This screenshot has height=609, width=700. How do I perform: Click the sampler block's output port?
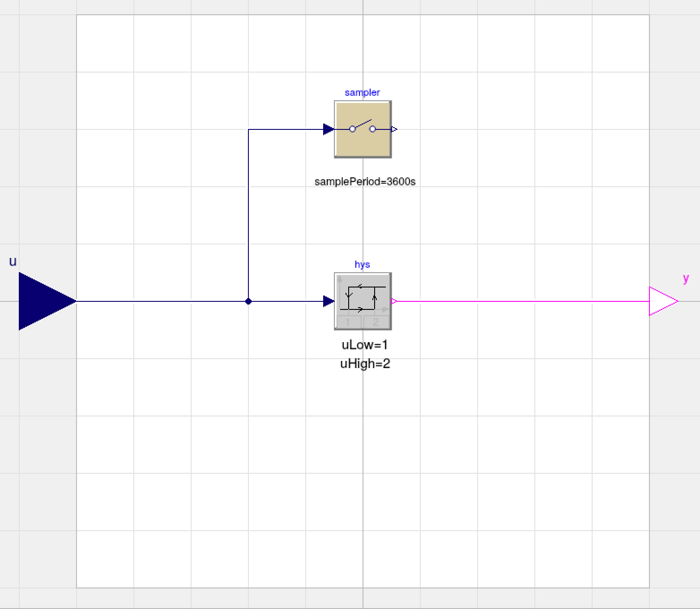[x=394, y=129]
